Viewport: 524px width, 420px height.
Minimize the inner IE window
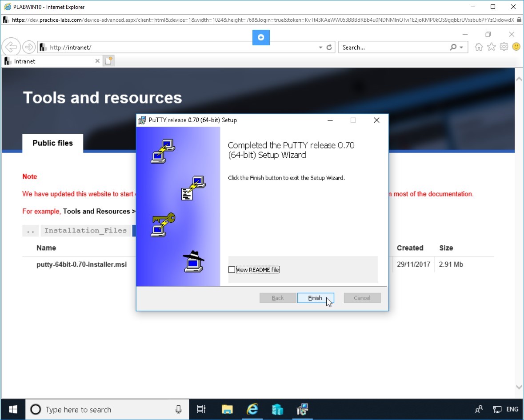point(465,34)
